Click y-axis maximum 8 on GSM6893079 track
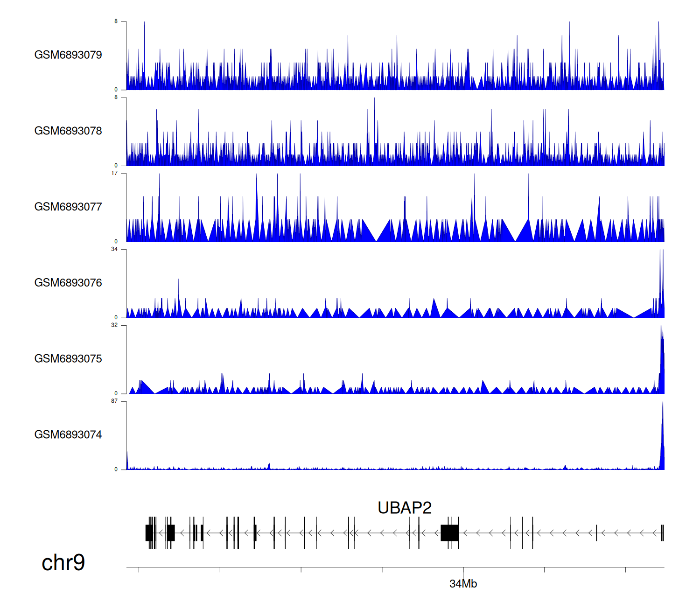Image resolution: width=700 pixels, height=616 pixels. (x=116, y=21)
